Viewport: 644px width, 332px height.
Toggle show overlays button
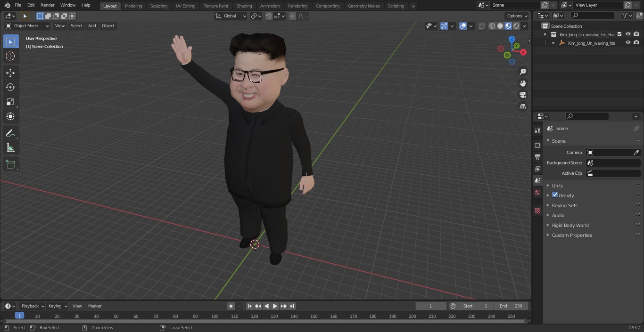(x=463, y=26)
